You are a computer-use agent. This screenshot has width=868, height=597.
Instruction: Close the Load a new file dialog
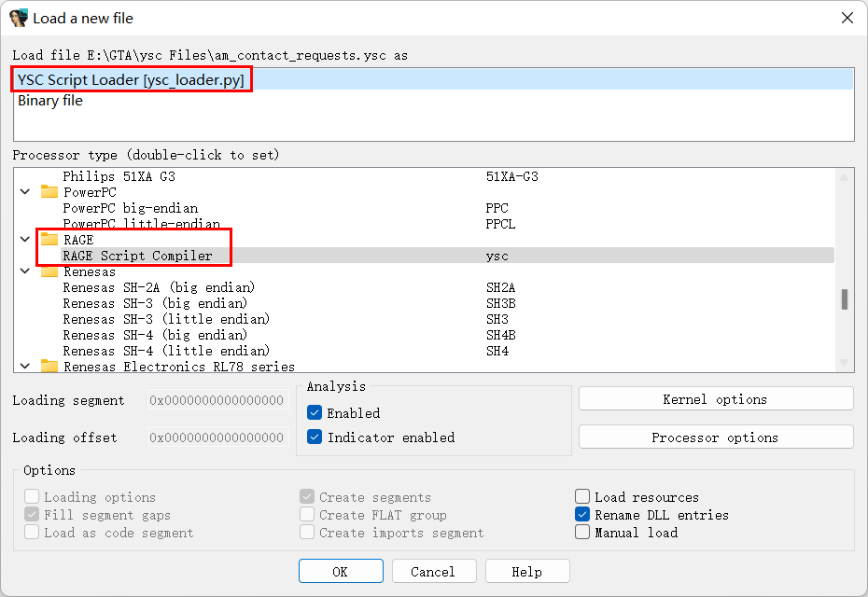[x=847, y=18]
